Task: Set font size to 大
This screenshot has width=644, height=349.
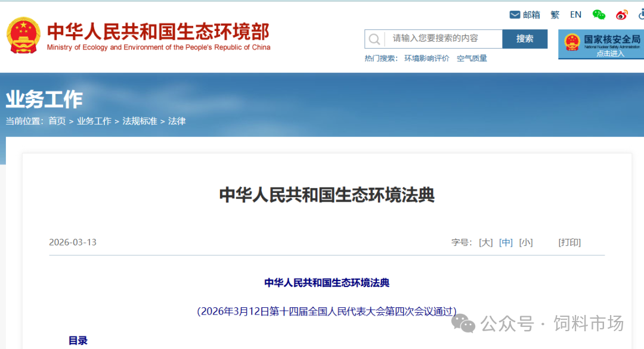Action: click(486, 242)
